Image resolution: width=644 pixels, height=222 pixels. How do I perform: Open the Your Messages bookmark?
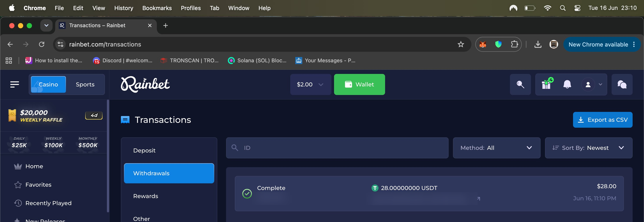(x=325, y=61)
